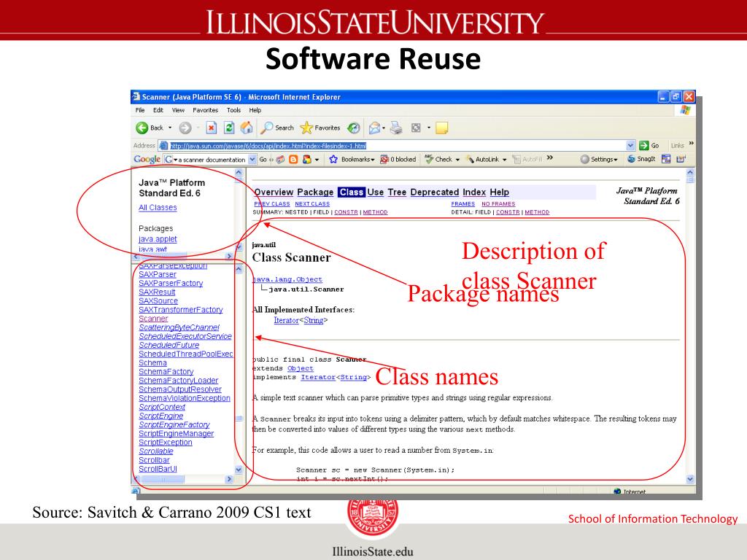The height and width of the screenshot is (560, 747).
Task: Click the grey Forward arrow button
Action: (x=185, y=128)
